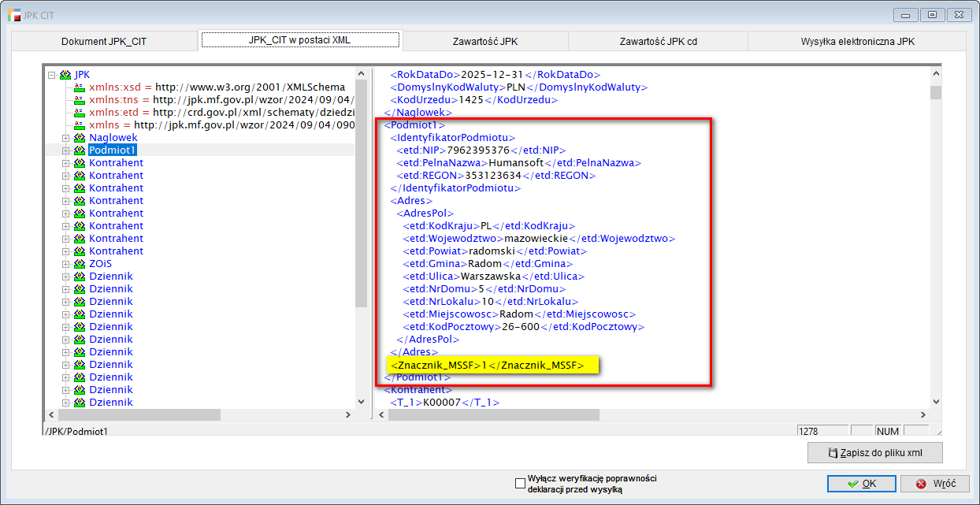The image size is (980, 505).
Task: Toggle 'Wyłącz weryfikację poprawności deklaracji' checkbox
Action: [520, 484]
